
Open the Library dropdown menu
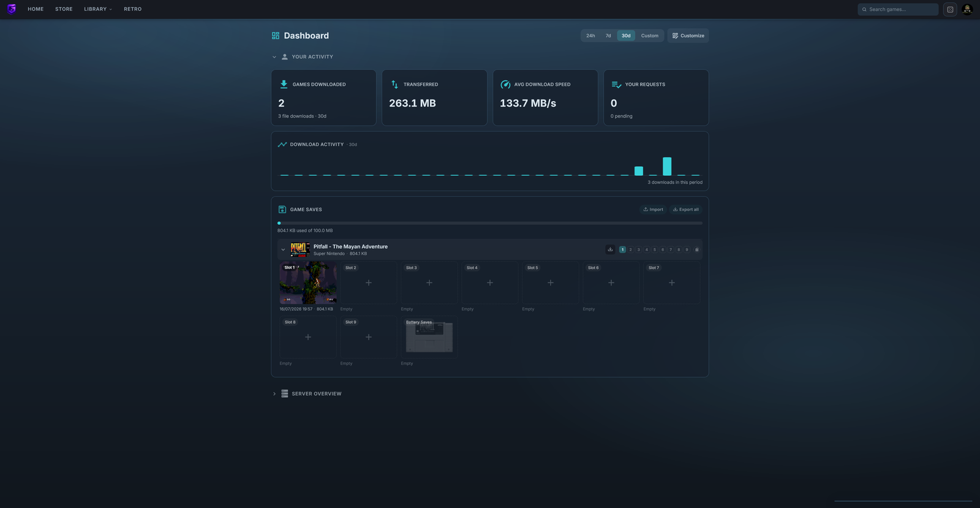pos(98,9)
